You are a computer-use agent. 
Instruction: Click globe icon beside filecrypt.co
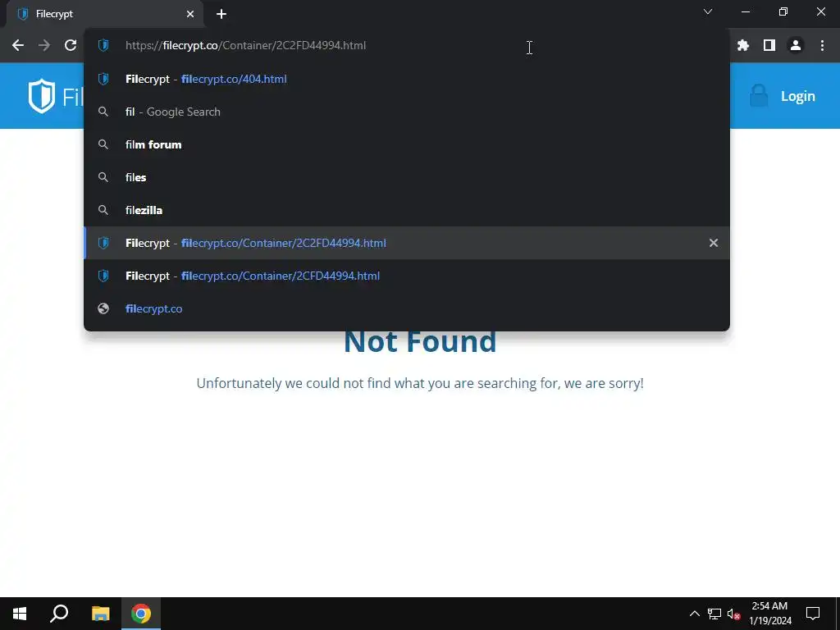(103, 308)
